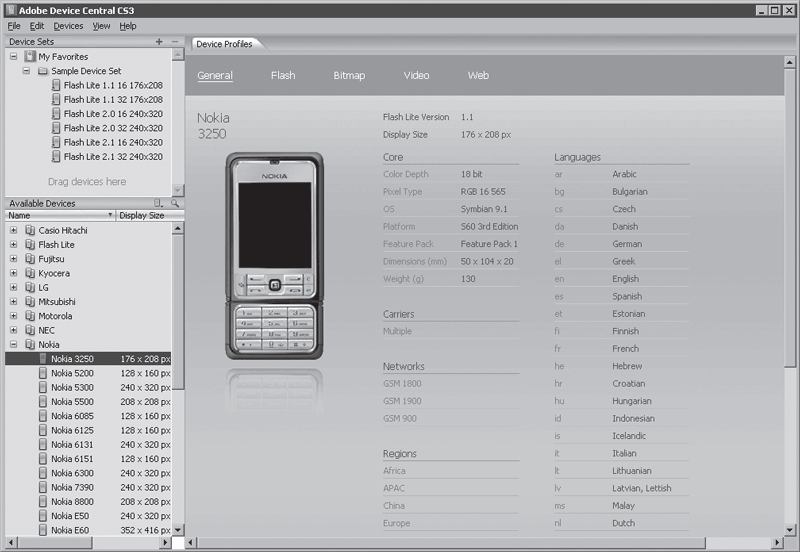Select Nokia 5200 in the device list

tap(88, 373)
